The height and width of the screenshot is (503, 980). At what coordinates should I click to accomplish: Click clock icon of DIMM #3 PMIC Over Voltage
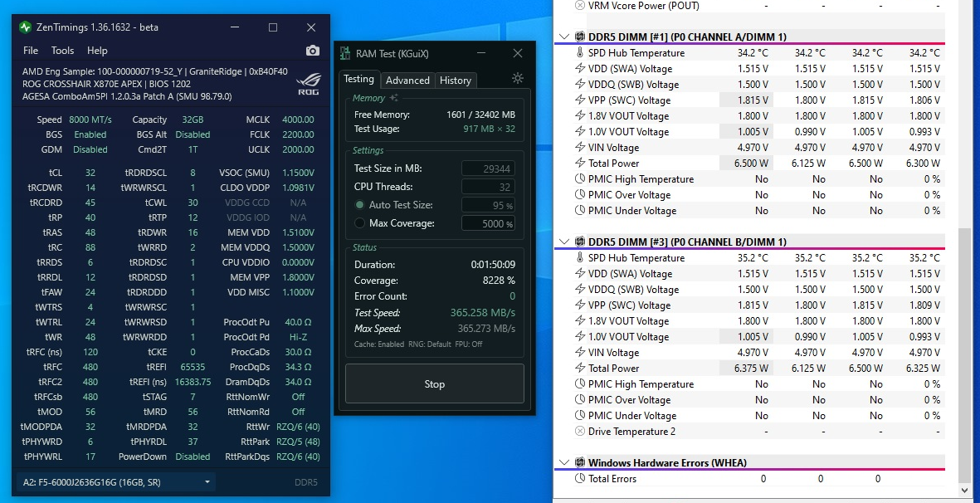(x=579, y=400)
